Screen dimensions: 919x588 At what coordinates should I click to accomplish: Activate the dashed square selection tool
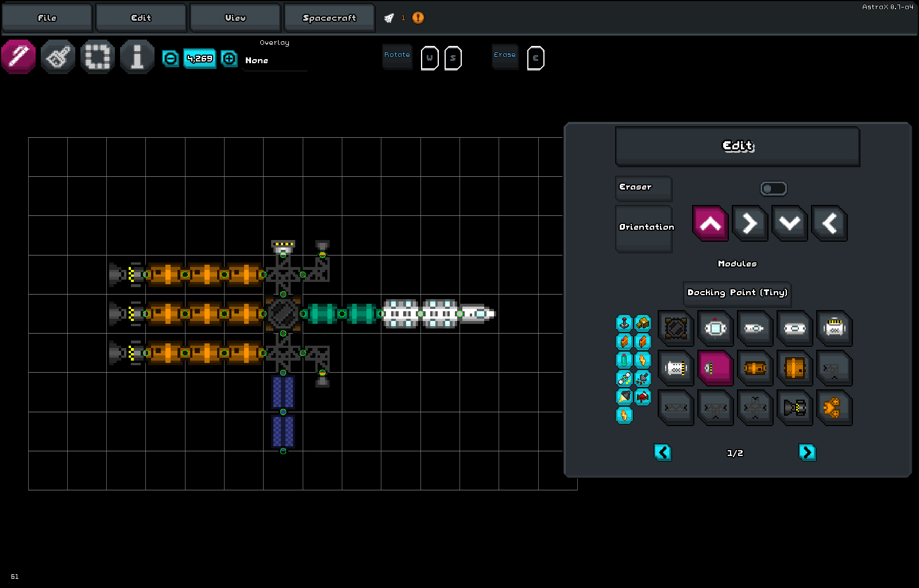pos(98,57)
